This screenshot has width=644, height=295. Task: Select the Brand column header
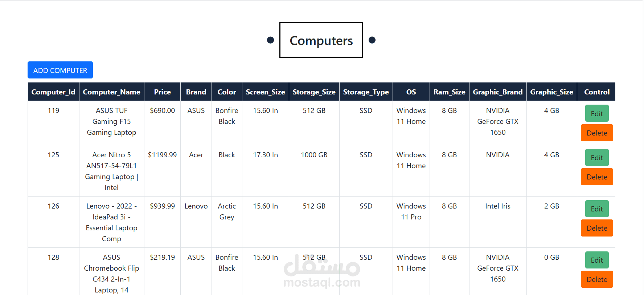(x=196, y=92)
